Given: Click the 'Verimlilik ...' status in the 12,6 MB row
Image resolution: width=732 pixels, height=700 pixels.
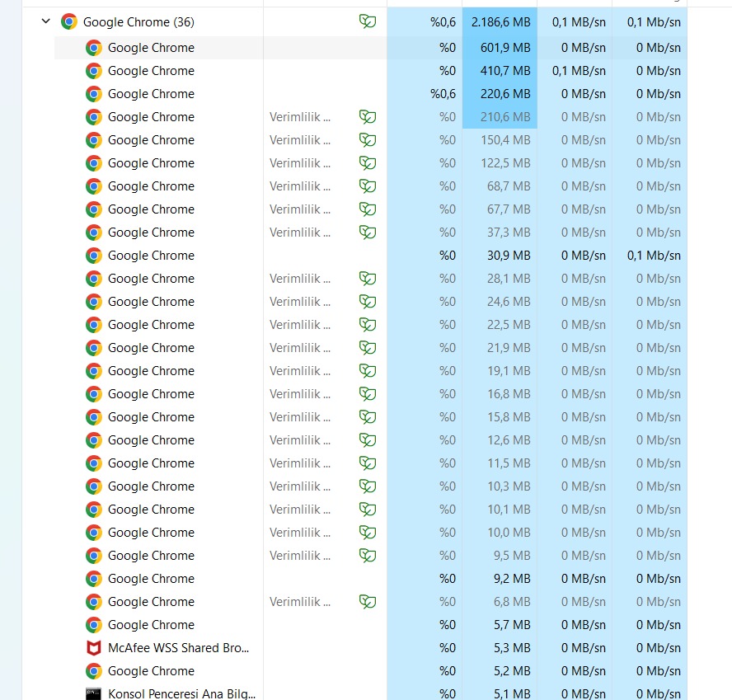Looking at the screenshot, I should coord(300,440).
